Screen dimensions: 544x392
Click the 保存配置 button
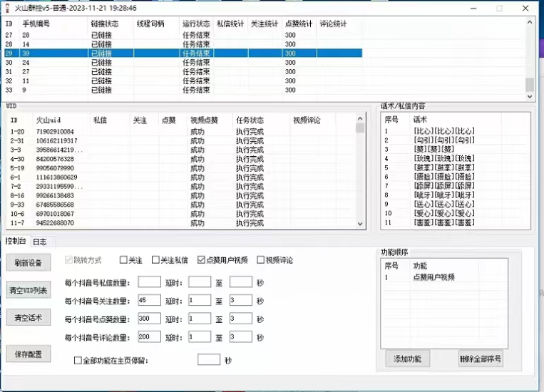[x=29, y=354]
